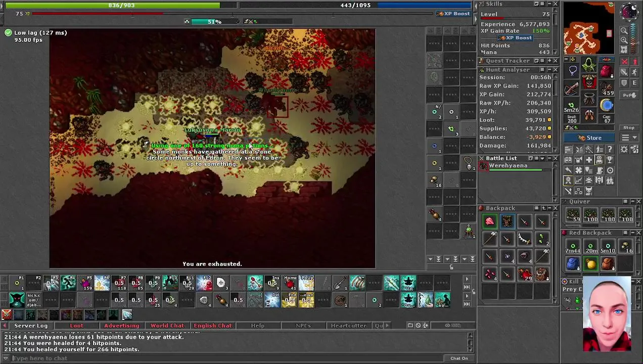Select the yellow bag in Red Backpack
The image size is (643, 364).
[590, 263]
